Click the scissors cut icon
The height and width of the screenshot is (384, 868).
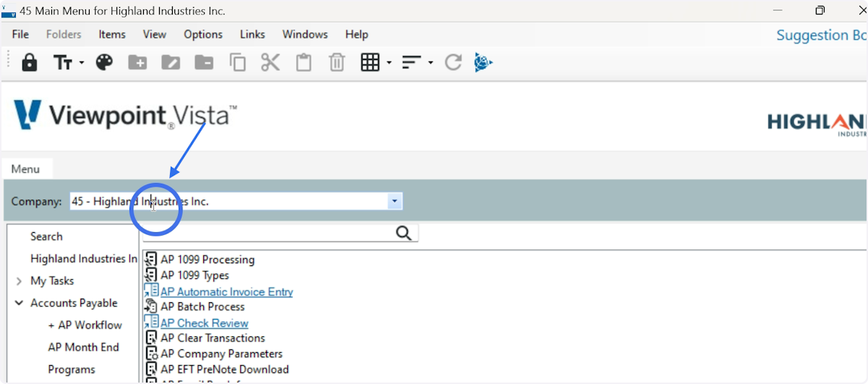pyautogui.click(x=271, y=63)
